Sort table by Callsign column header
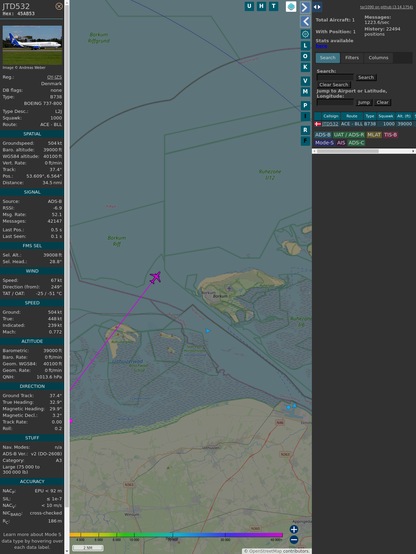The height and width of the screenshot is (554, 416). 331,116
